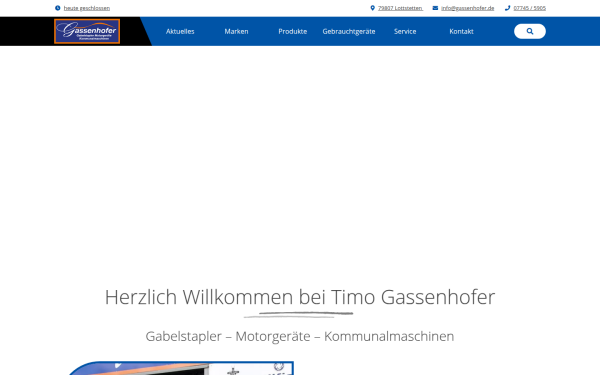Screen dimensions: 600x375
Task: Click the Gassenhofer logo in the header
Action: point(87,31)
